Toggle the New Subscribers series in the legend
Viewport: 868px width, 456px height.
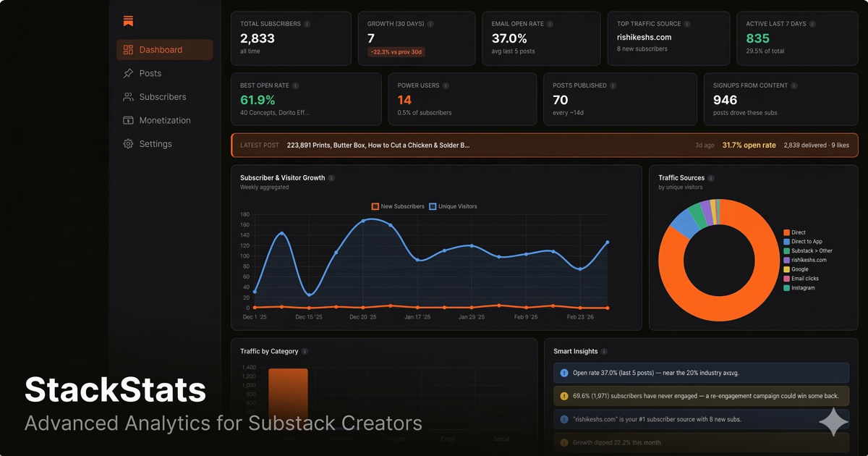(399, 206)
